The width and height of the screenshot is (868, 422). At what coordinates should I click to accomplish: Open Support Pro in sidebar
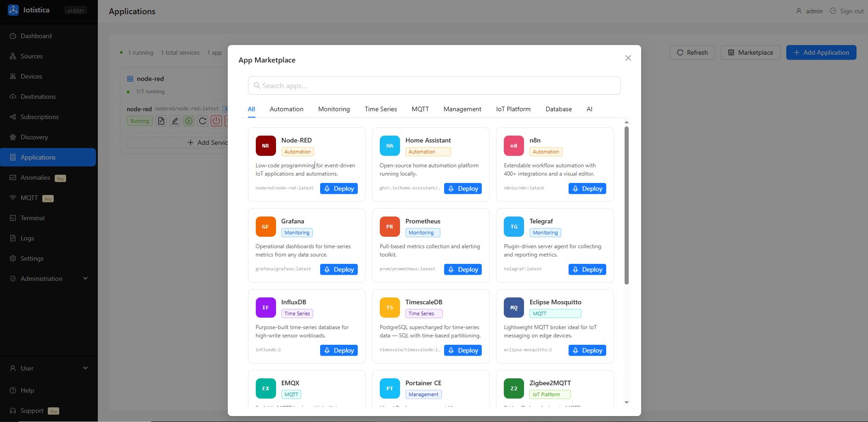pos(48,411)
